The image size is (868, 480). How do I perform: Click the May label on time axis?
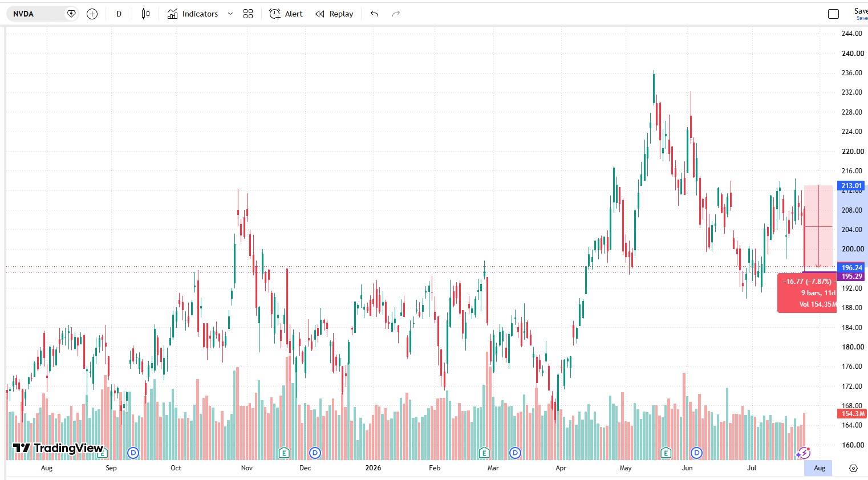point(626,468)
